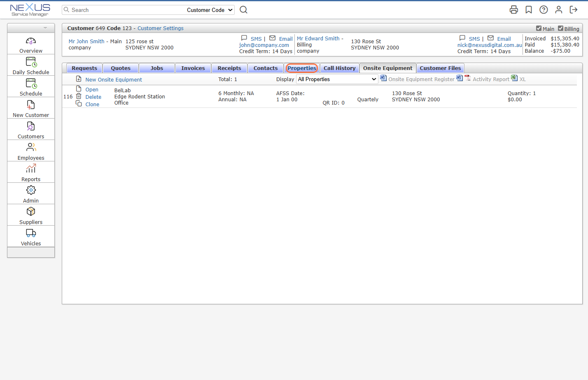Open the Daily Schedule sidebar icon
Screen dimensions: 588x380
[x=31, y=62]
